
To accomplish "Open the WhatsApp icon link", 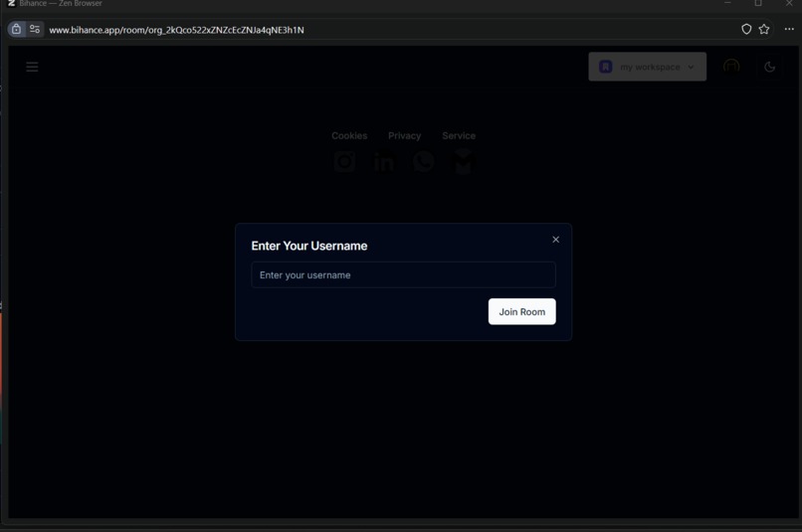I will click(424, 161).
